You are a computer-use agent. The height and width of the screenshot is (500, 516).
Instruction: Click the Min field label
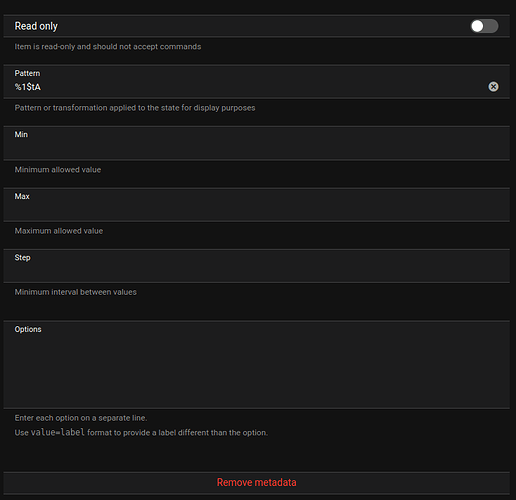[21, 134]
